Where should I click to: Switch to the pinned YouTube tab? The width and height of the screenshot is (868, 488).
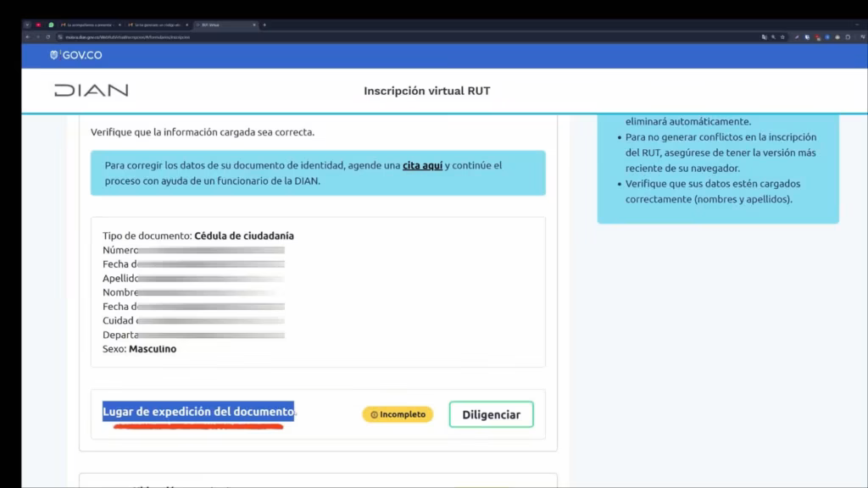click(38, 25)
